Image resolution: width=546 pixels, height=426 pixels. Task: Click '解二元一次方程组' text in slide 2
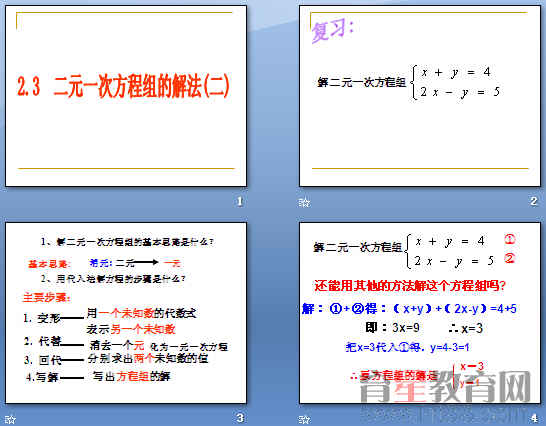[x=361, y=82]
